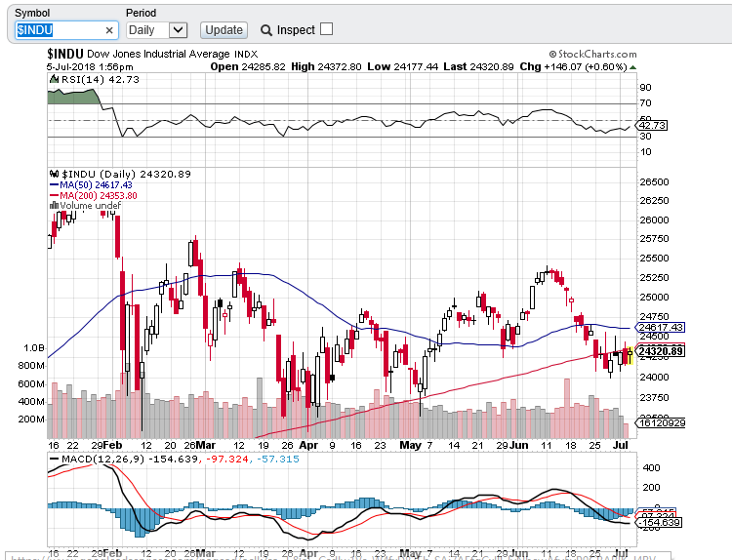Clear the symbol field with the X icon
Image resolution: width=732 pixels, height=560 pixels.
tap(109, 31)
